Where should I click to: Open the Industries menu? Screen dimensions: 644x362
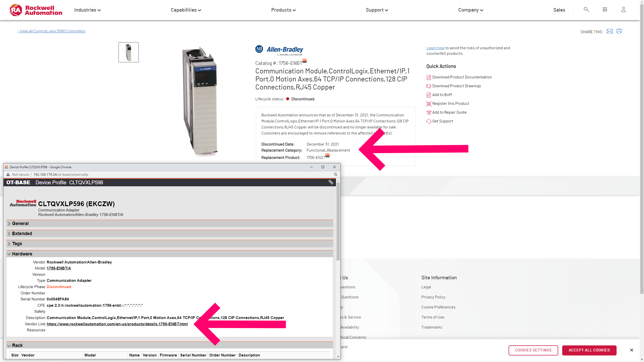pyautogui.click(x=87, y=10)
